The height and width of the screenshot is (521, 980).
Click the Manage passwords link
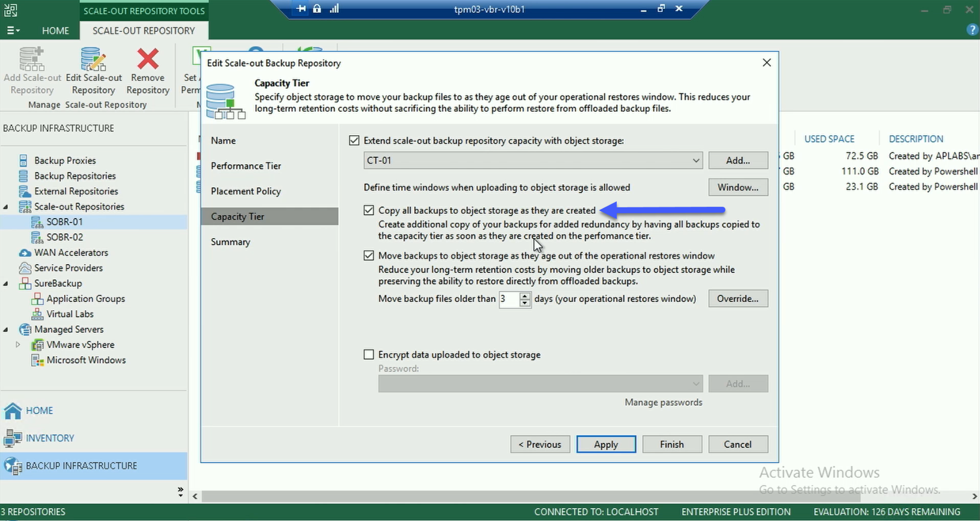(x=663, y=403)
